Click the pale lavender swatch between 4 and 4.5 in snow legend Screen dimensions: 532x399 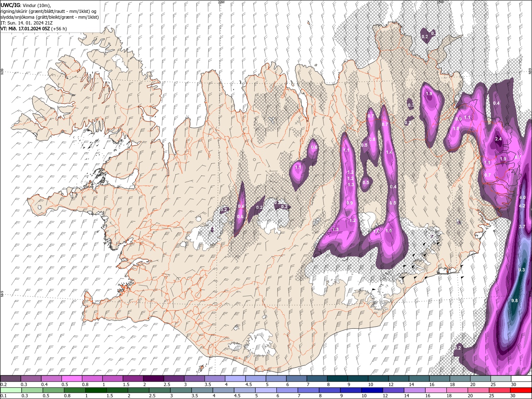point(235,379)
